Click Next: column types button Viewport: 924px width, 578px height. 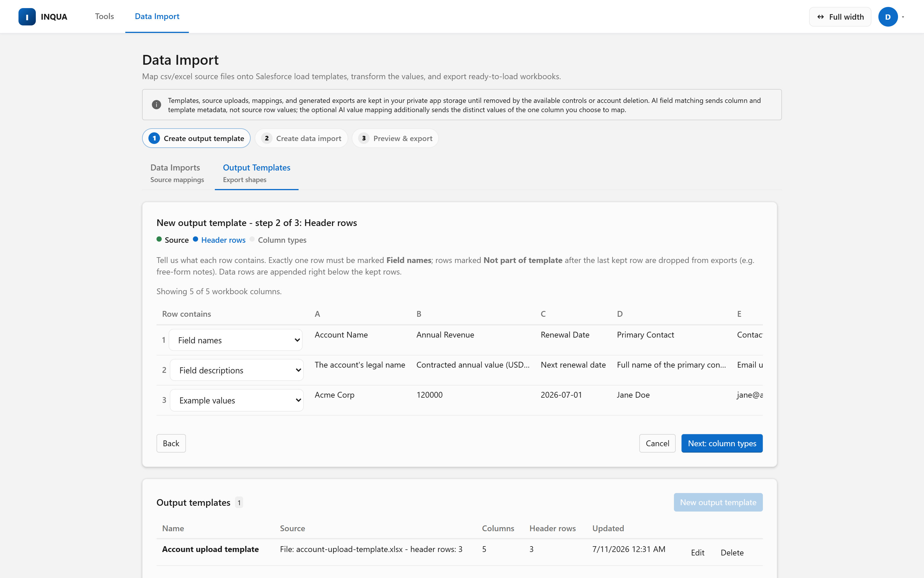click(722, 443)
